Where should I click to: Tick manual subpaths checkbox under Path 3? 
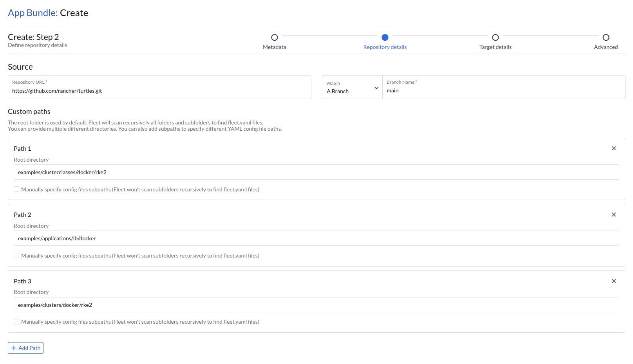[x=16, y=322]
